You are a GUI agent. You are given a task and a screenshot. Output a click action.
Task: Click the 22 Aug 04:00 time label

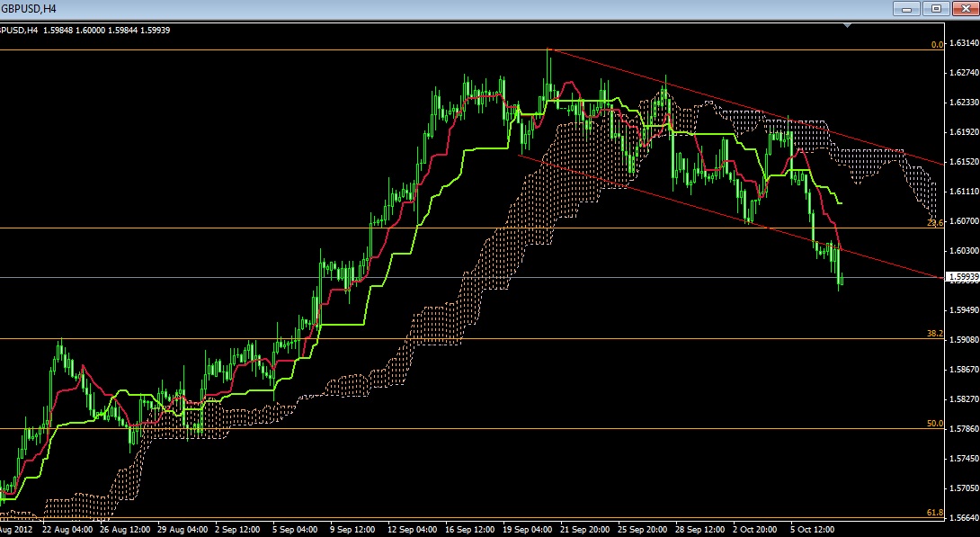pyautogui.click(x=67, y=530)
